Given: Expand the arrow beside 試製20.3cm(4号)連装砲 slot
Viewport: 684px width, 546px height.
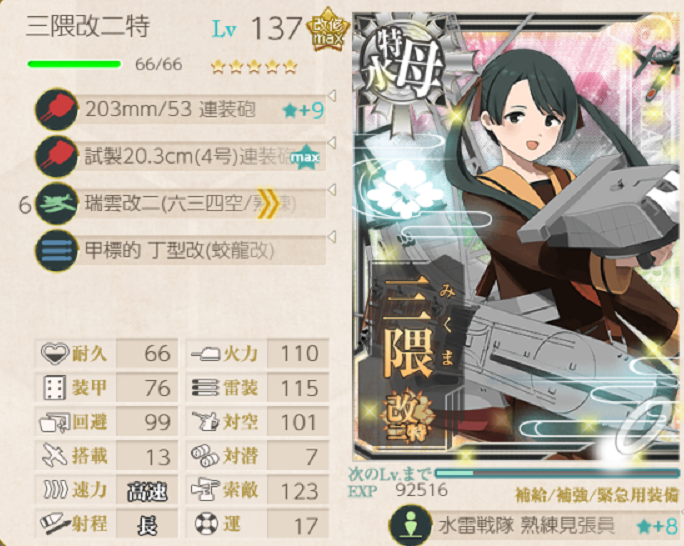Looking at the screenshot, I should pos(332,143).
